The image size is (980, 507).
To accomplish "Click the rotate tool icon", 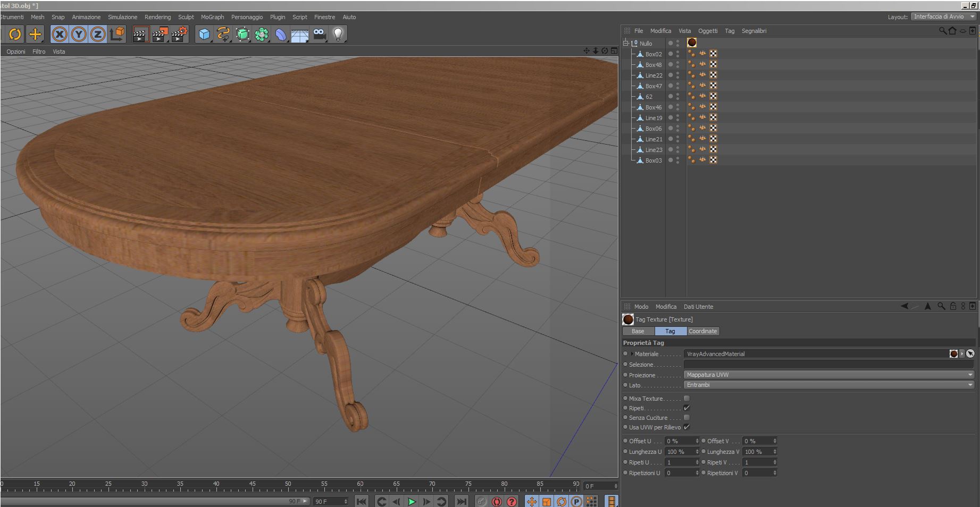I will tap(15, 35).
